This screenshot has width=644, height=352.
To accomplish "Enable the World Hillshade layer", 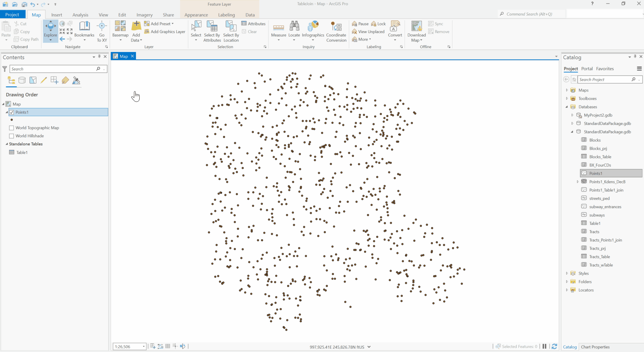I will (x=11, y=136).
